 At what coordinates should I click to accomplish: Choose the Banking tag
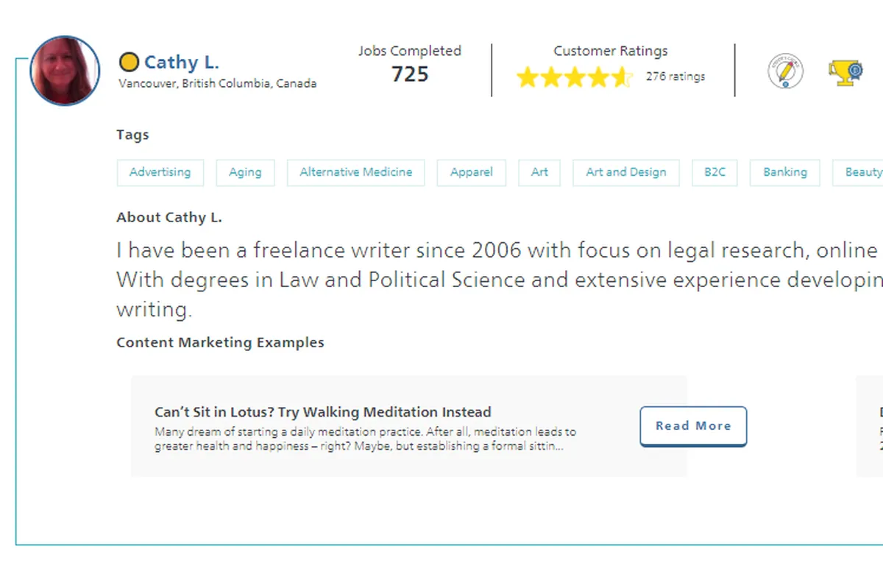pyautogui.click(x=784, y=172)
